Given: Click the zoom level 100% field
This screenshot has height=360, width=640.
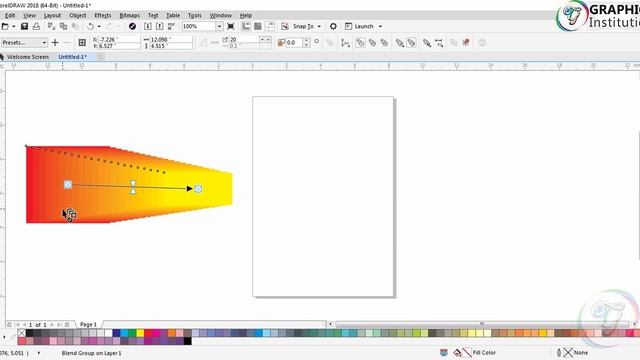Looking at the screenshot, I should pos(199,26).
